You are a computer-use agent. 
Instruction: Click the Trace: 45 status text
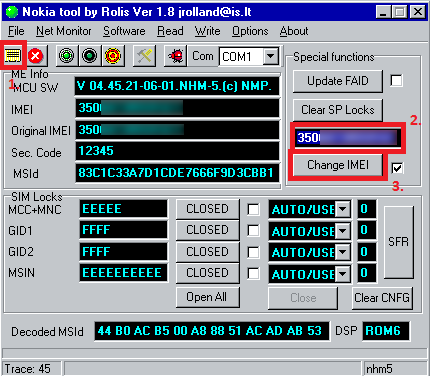point(27,369)
